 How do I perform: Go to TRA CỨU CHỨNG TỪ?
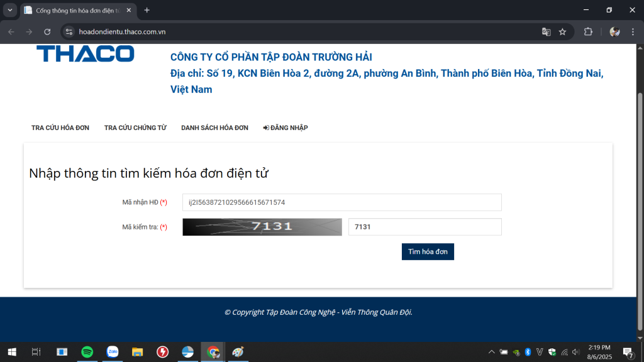point(135,128)
